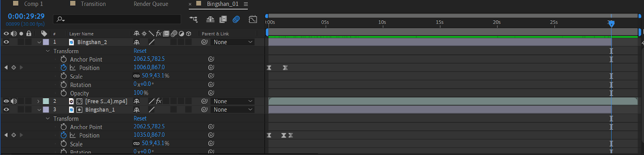
Task: Click the label tag column header icon
Action: pyautogui.click(x=44, y=34)
